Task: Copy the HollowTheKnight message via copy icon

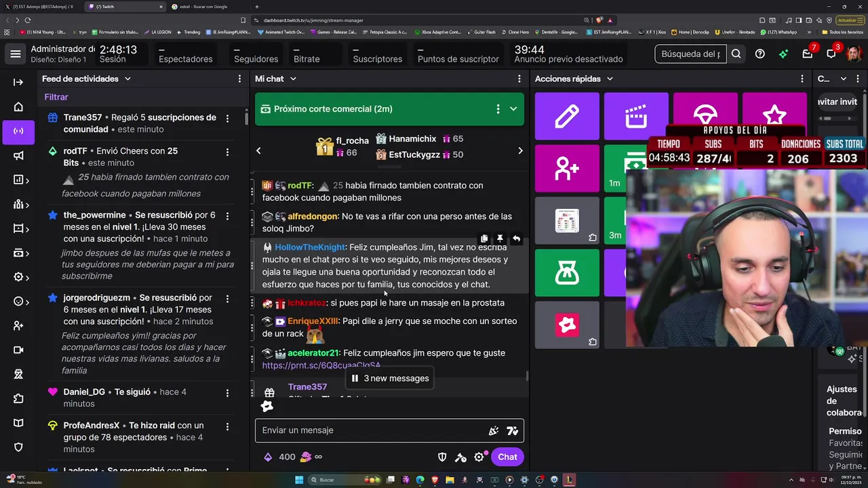Action: coord(484,239)
